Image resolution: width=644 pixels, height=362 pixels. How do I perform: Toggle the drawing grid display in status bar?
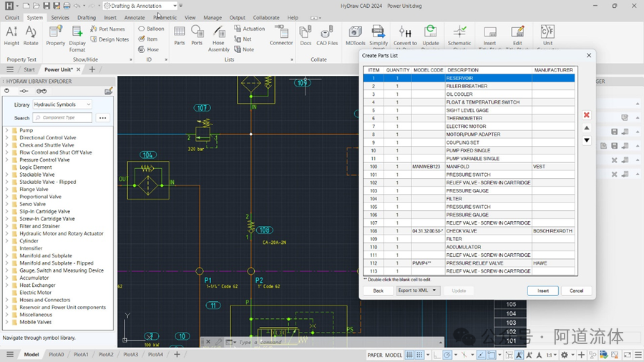point(410,355)
